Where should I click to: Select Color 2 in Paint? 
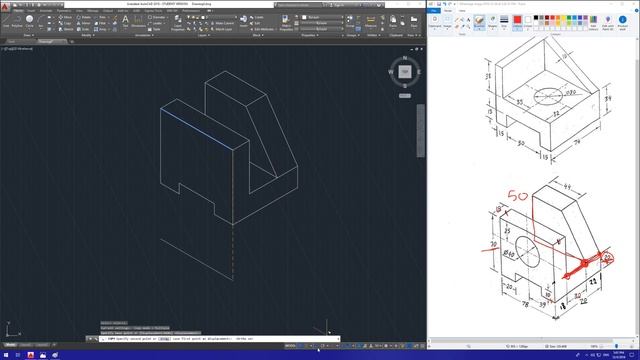pyautogui.click(x=528, y=22)
